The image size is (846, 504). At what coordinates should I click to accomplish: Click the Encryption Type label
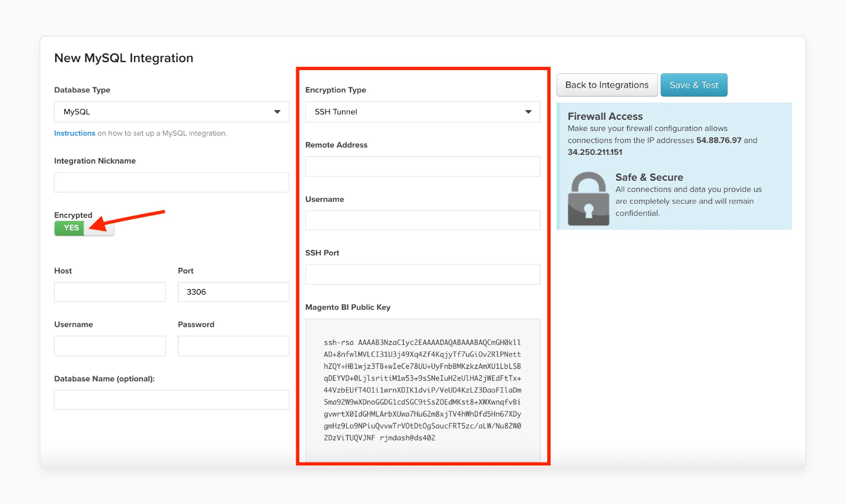335,90
